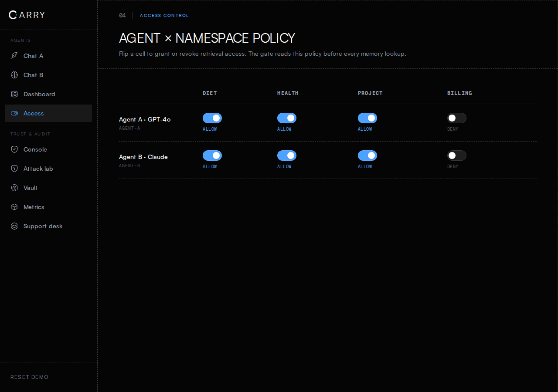The width and height of the screenshot is (558, 392).
Task: Disable Agent A Health access
Action: [x=287, y=118]
